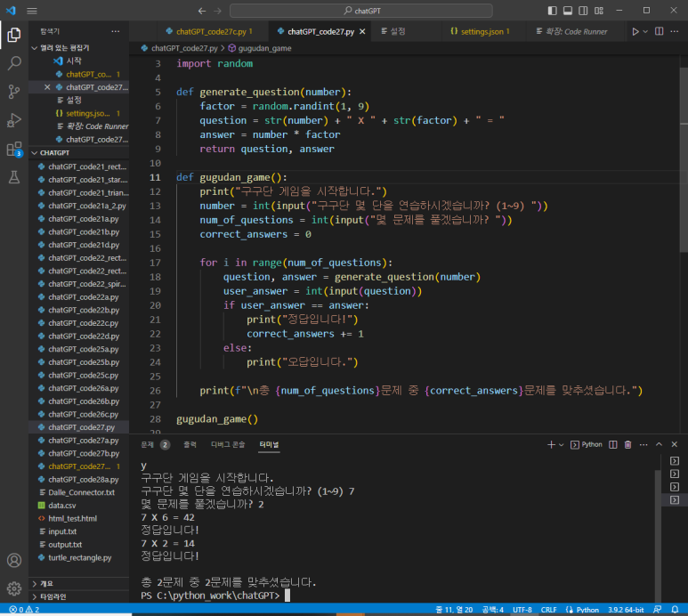This screenshot has height=616, width=688.
Task: Open chatGPT_code28a.py in the file tree
Action: pos(79,480)
